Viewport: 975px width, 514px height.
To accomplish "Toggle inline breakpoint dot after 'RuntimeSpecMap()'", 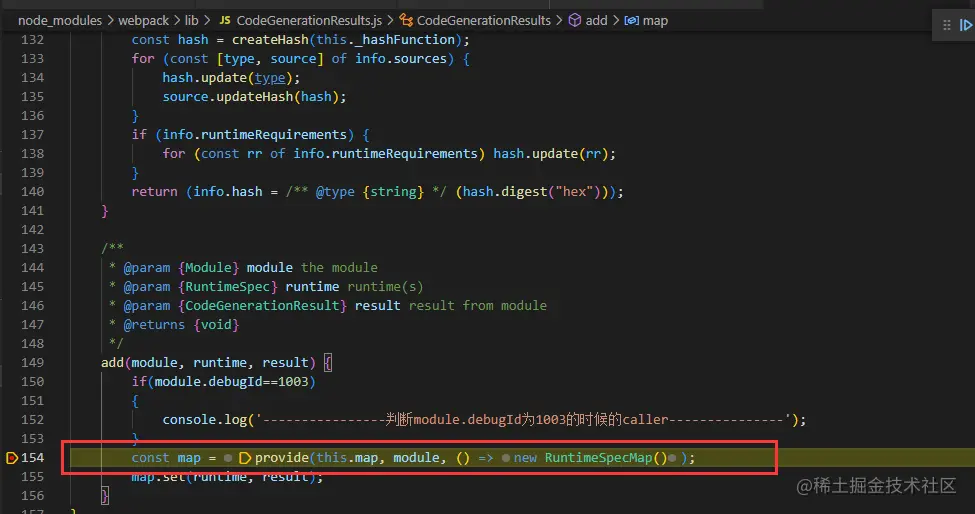I will click(672, 458).
